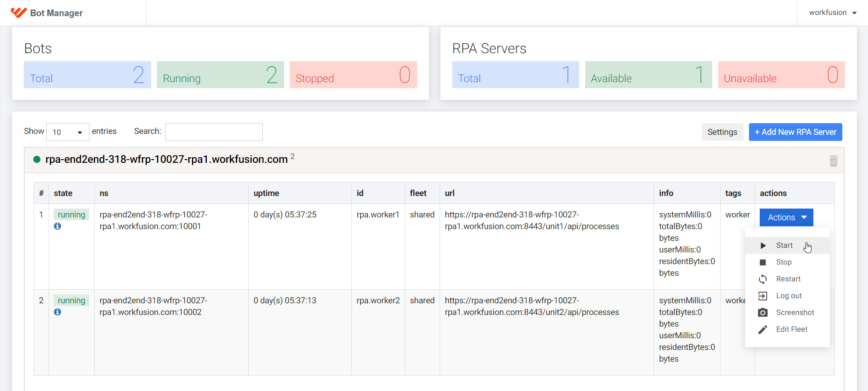Open the Settings button

click(722, 132)
